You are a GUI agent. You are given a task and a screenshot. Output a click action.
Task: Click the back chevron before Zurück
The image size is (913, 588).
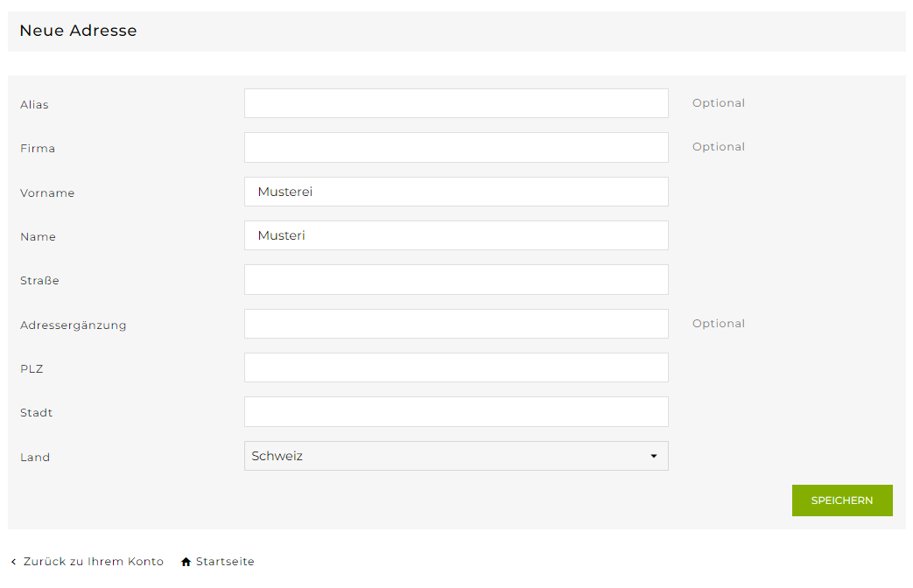click(x=13, y=562)
